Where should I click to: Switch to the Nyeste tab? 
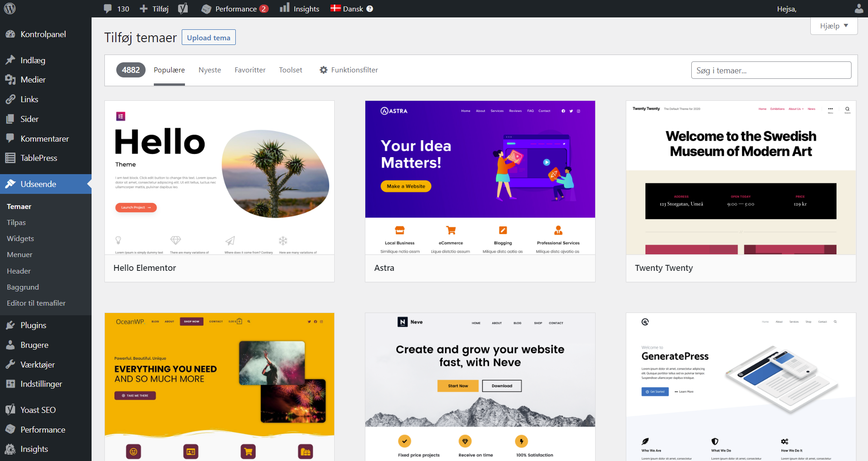[x=210, y=70]
